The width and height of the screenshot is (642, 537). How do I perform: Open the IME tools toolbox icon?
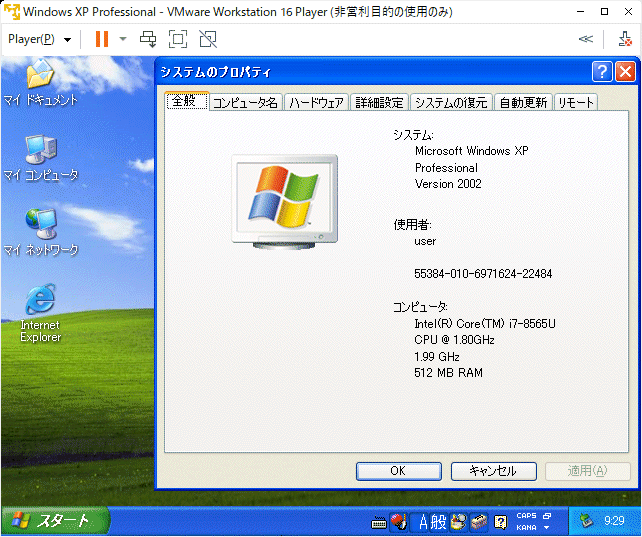[479, 521]
